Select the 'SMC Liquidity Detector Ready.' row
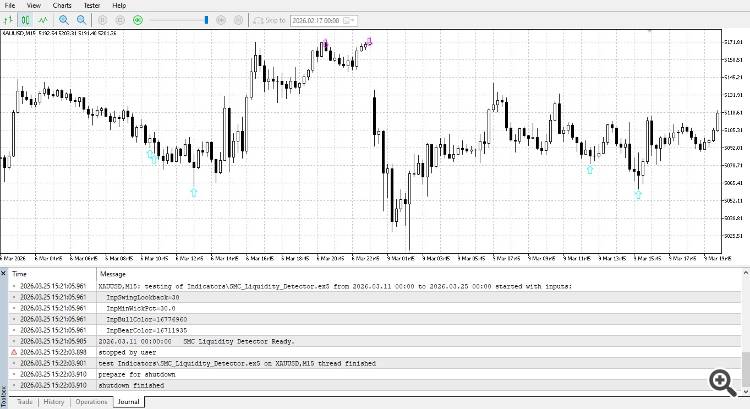 (375, 341)
